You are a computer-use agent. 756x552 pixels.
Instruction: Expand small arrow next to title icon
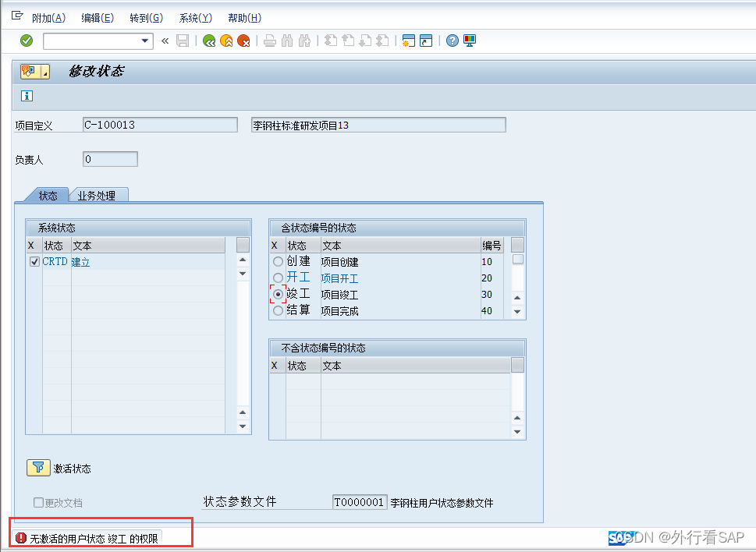pyautogui.click(x=45, y=72)
